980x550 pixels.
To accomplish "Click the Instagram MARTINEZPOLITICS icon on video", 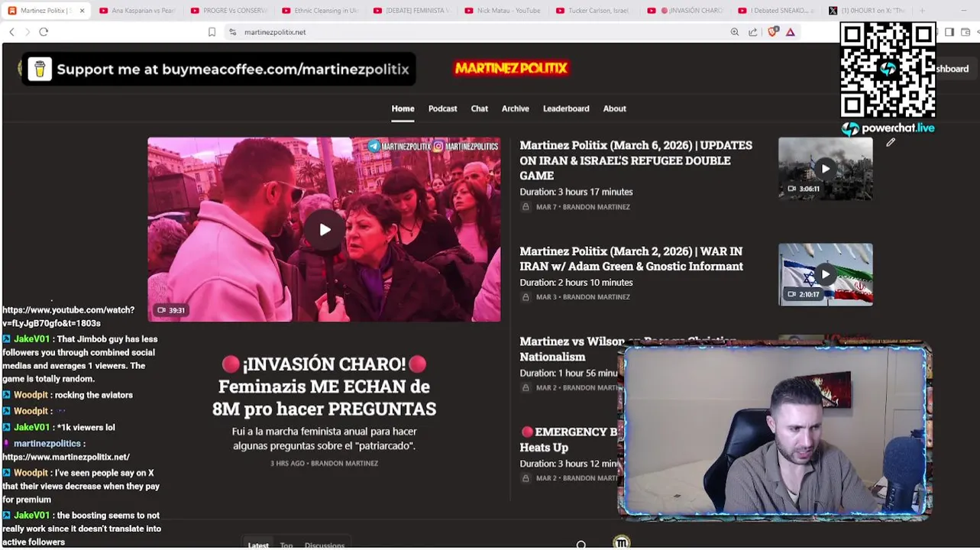I will [x=438, y=146].
